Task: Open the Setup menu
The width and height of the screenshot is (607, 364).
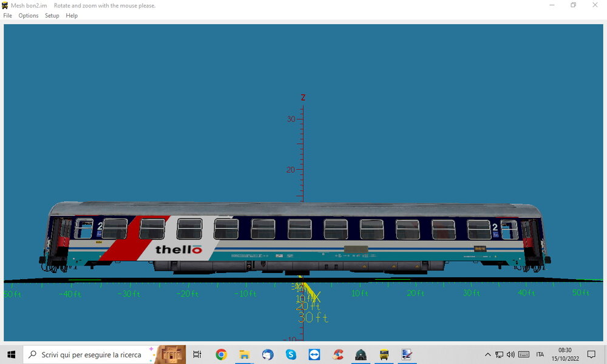Action: tap(52, 16)
